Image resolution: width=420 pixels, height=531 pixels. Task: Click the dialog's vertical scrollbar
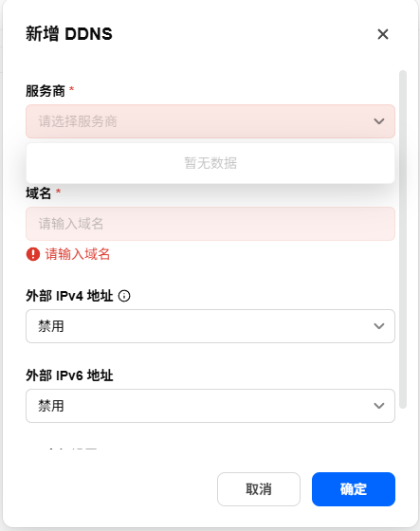[x=403, y=239]
